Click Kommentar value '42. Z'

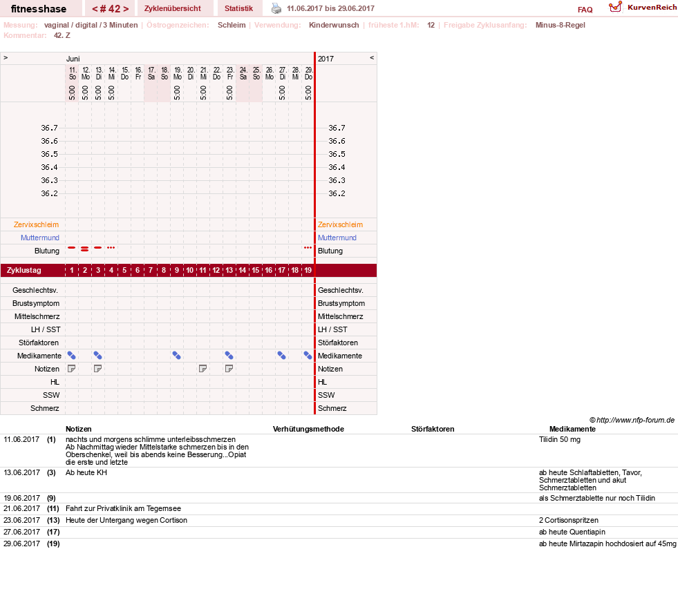(62, 35)
